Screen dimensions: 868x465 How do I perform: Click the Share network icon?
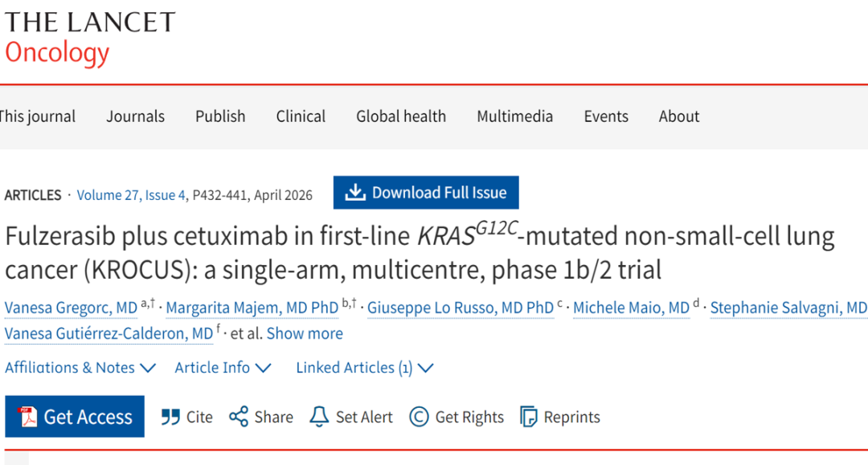click(x=239, y=417)
